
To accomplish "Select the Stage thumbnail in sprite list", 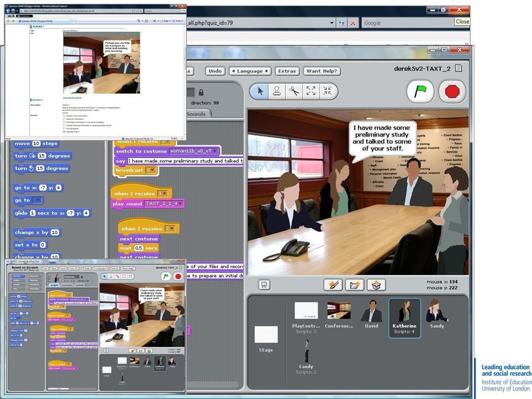I will [266, 339].
